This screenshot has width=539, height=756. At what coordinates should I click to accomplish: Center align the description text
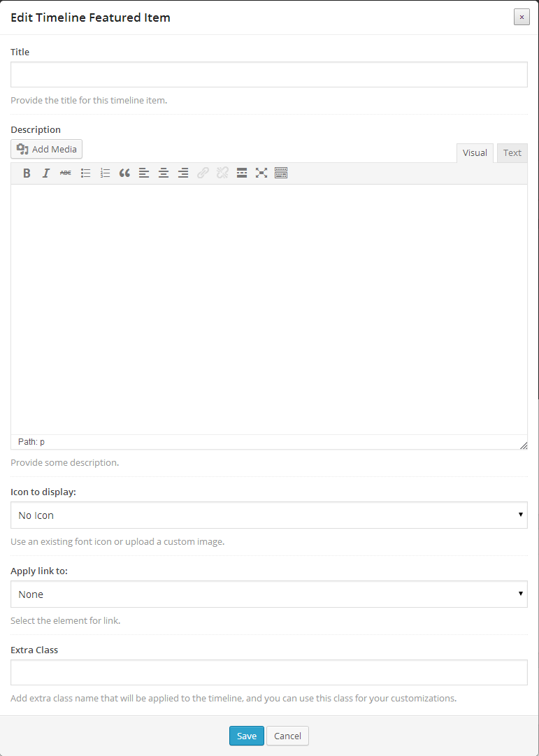pyautogui.click(x=164, y=173)
